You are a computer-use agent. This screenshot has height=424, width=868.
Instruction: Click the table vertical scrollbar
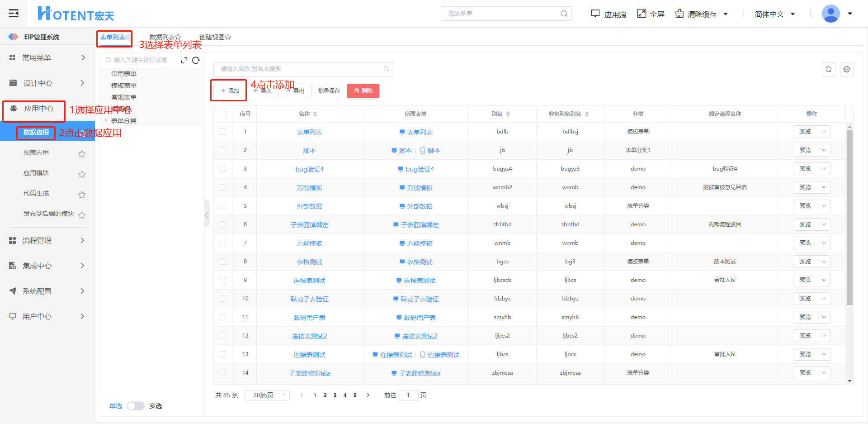pyautogui.click(x=849, y=217)
